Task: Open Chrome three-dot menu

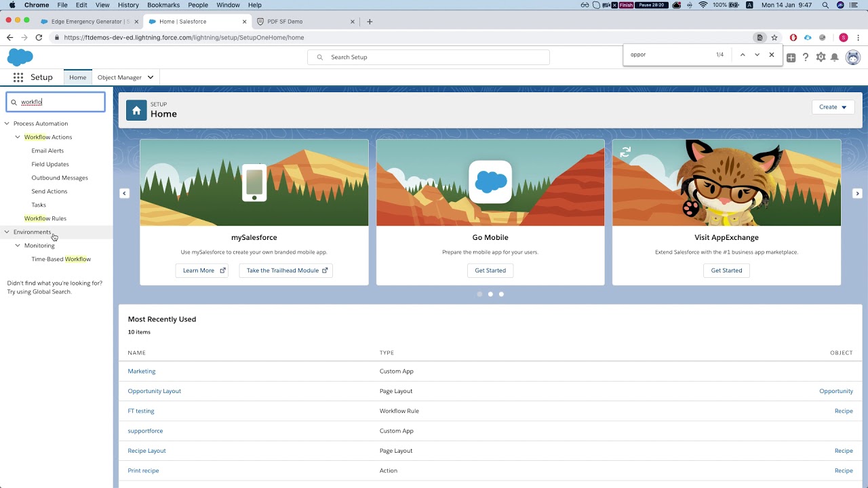Action: coord(859,38)
